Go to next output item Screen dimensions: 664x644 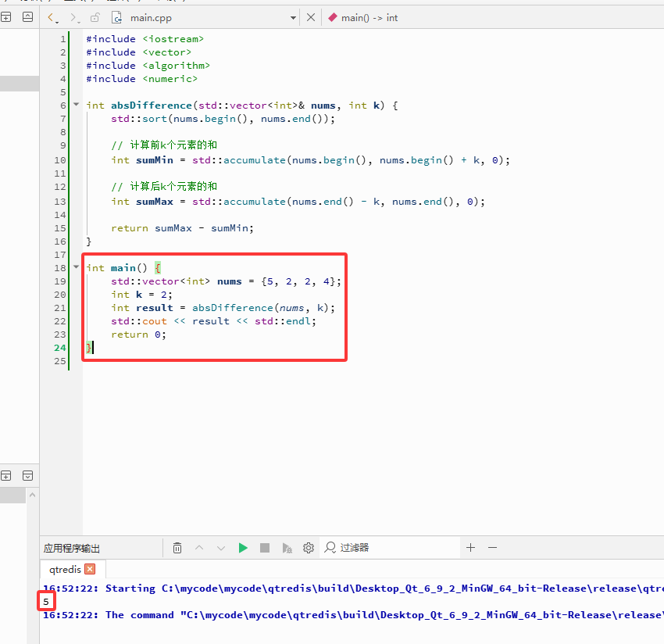tap(220, 548)
